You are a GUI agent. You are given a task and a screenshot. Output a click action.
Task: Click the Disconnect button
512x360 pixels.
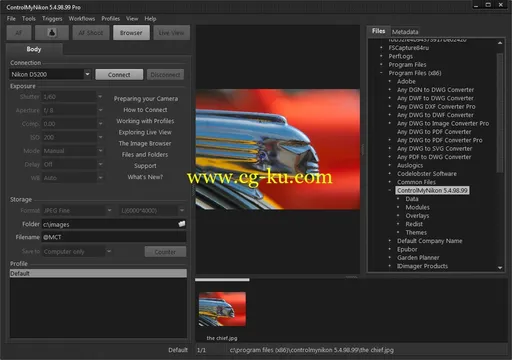pos(165,75)
